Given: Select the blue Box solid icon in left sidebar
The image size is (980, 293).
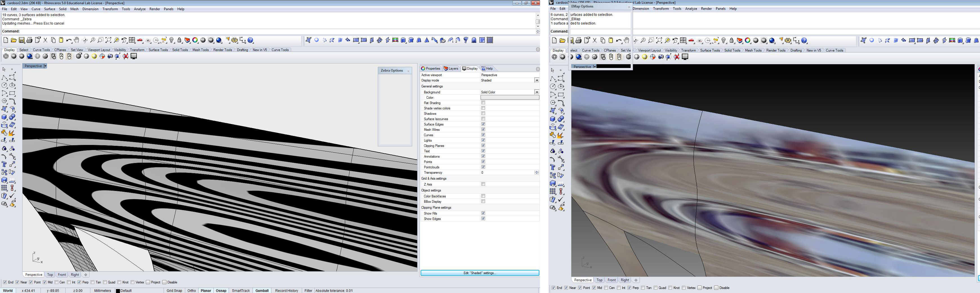Looking at the screenshot, I should click(4, 117).
